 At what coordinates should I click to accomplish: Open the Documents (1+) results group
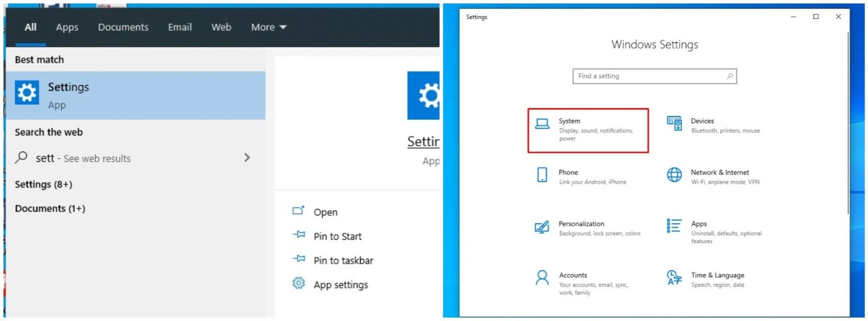(50, 208)
